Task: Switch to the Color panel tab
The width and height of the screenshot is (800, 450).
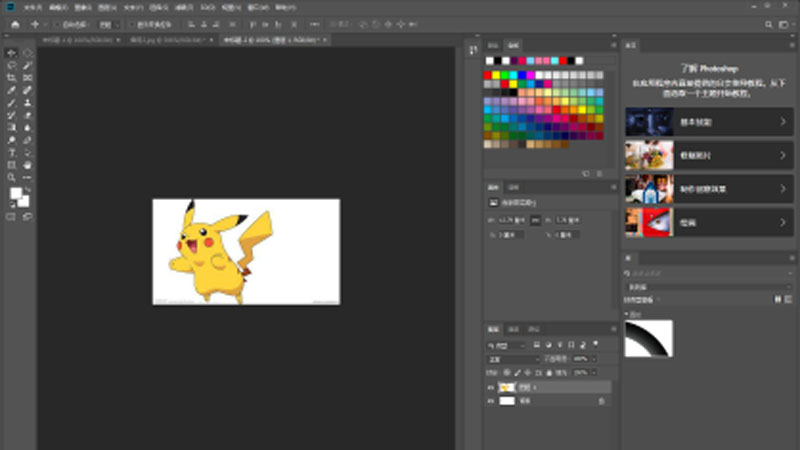Action: click(x=492, y=45)
